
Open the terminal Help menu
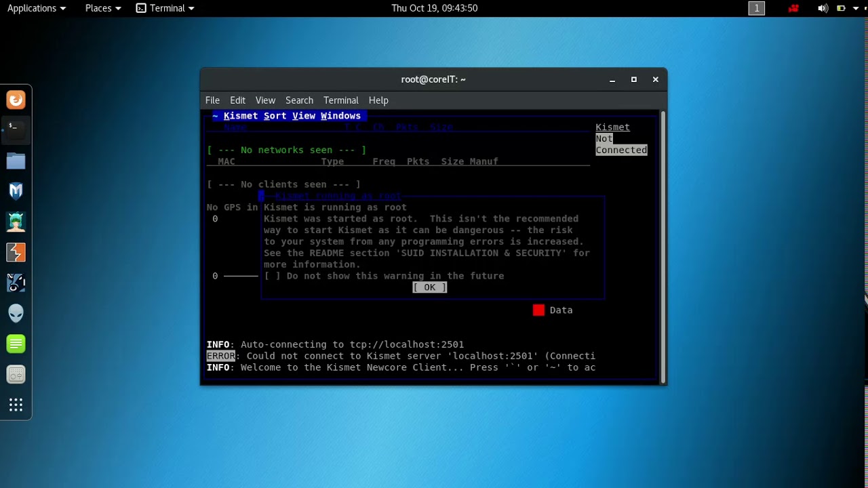click(x=378, y=100)
